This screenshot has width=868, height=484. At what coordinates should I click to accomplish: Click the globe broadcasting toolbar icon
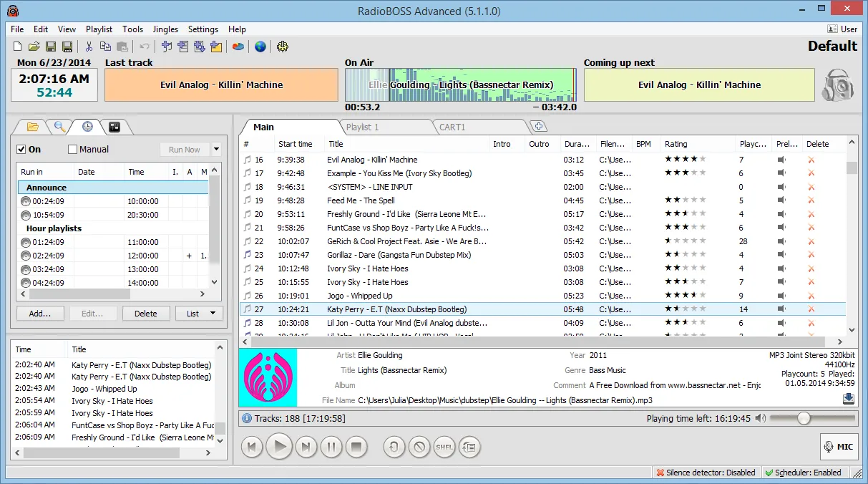260,47
